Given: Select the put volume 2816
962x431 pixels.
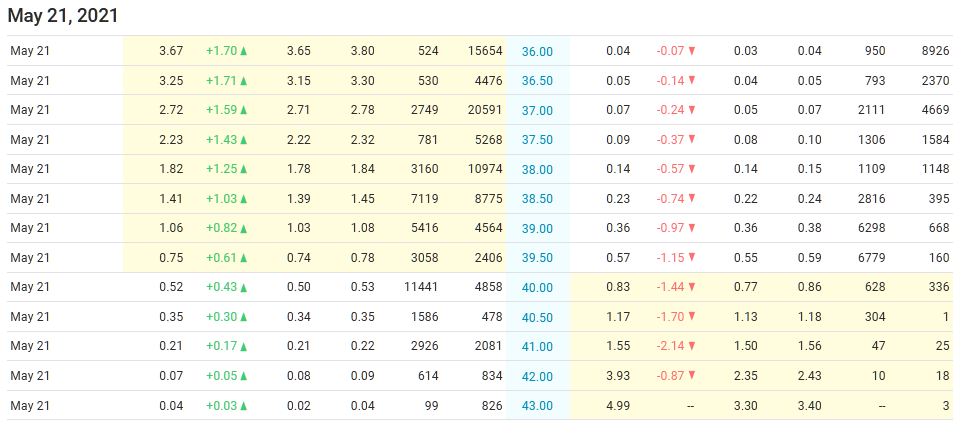Looking at the screenshot, I should click(x=871, y=199).
